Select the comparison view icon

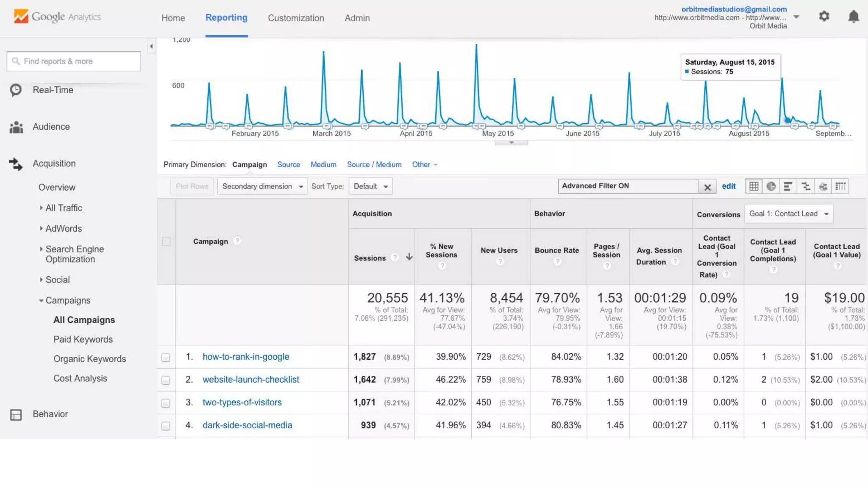[x=806, y=186]
